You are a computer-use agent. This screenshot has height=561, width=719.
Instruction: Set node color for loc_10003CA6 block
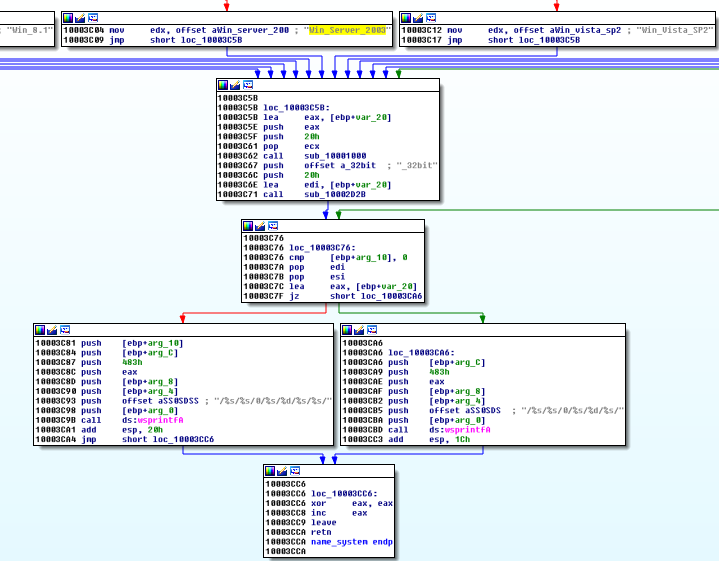pos(347,330)
